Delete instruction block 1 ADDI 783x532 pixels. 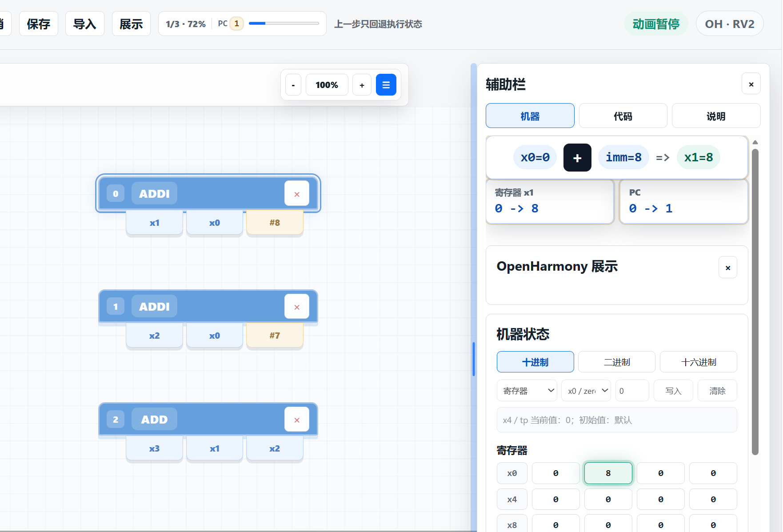click(x=297, y=307)
